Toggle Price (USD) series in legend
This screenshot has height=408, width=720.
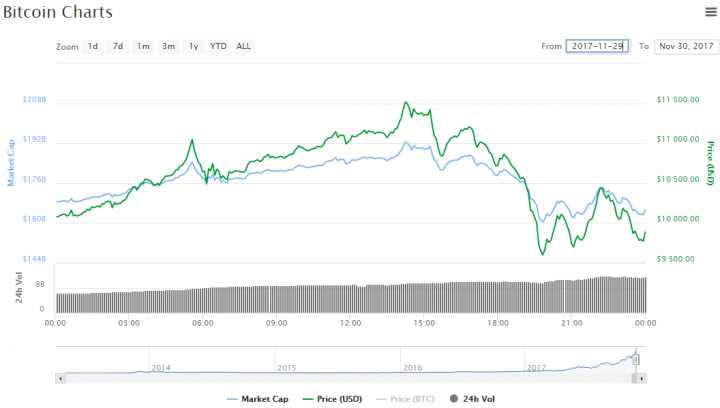pyautogui.click(x=332, y=399)
